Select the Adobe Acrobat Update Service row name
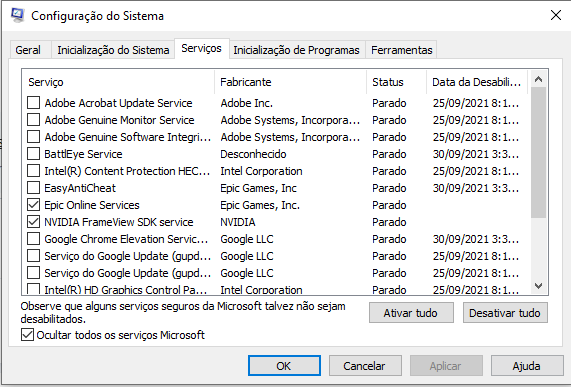 tap(118, 103)
